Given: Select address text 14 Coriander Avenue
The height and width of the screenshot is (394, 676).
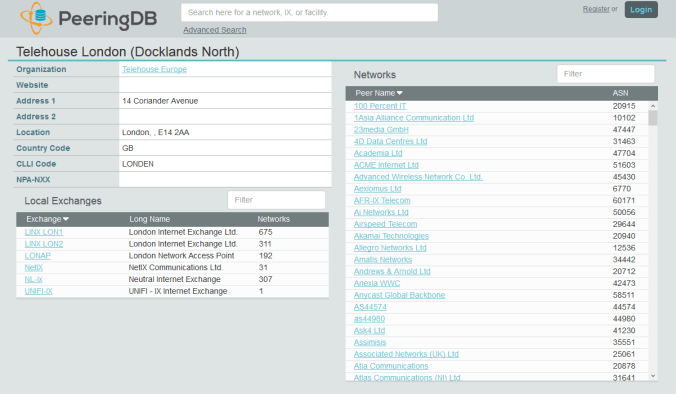Looking at the screenshot, I should point(160,101).
